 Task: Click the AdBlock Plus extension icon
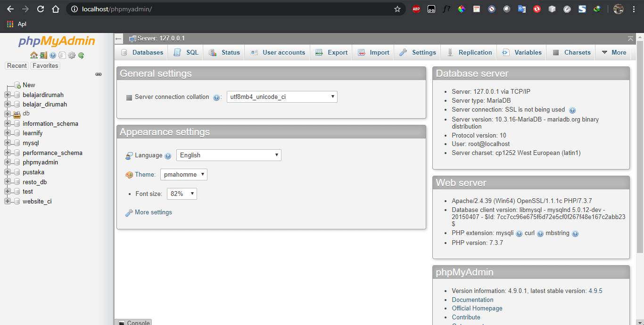point(416,9)
